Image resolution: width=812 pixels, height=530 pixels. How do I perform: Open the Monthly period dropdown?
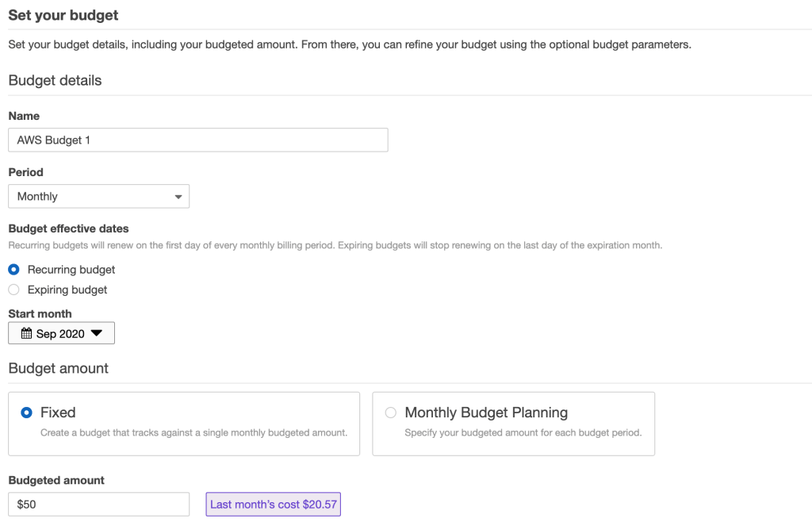point(99,196)
